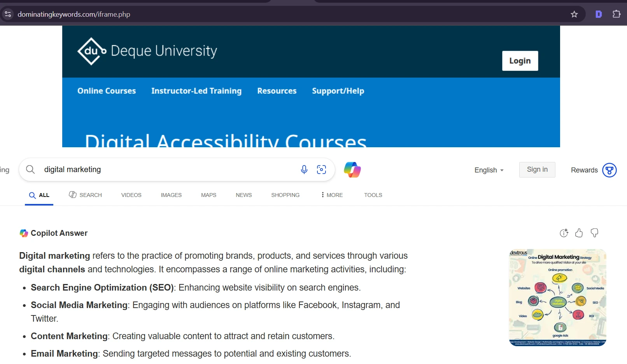This screenshot has width=627, height=364.
Task: Switch to the VIDEOS tab
Action: (x=131, y=195)
